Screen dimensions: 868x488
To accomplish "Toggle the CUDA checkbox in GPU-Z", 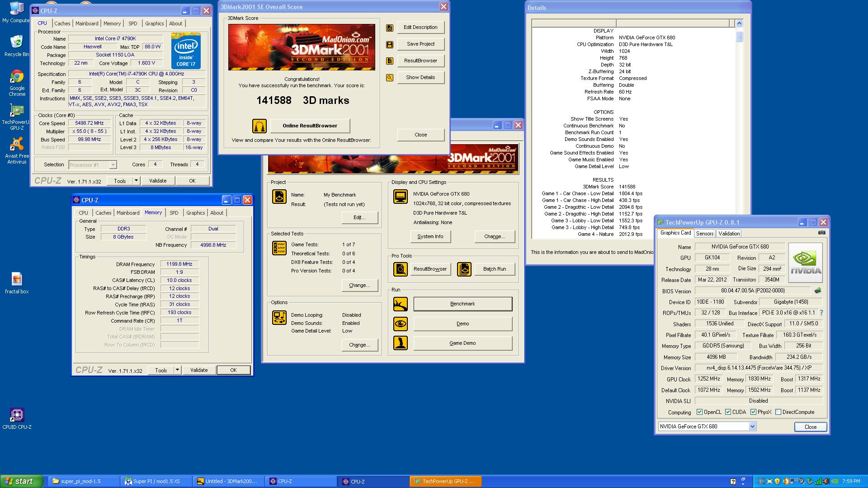I will [x=728, y=412].
